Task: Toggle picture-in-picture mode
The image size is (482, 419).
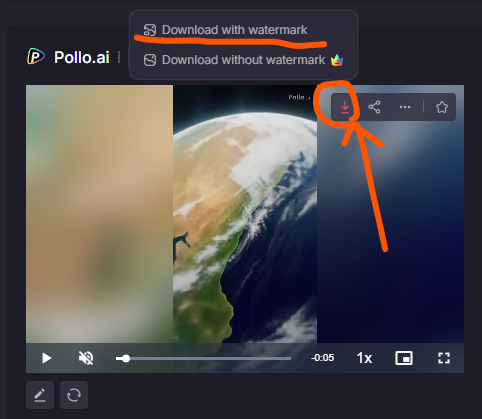Action: click(x=404, y=358)
